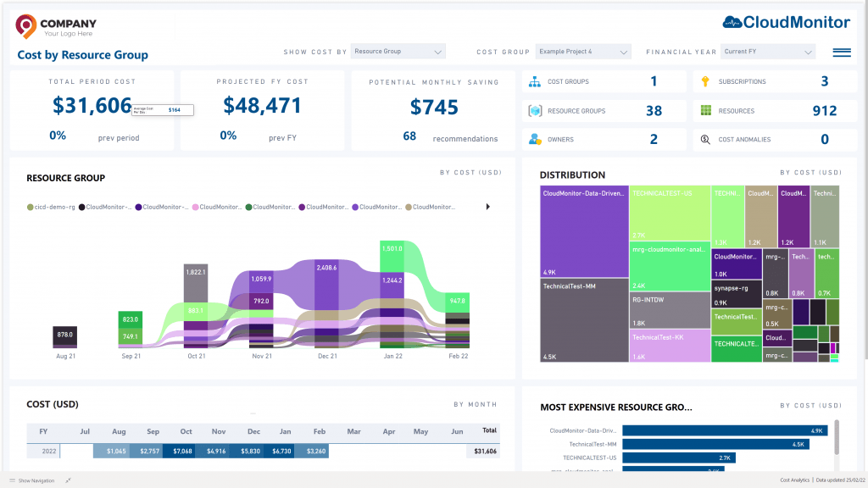The height and width of the screenshot is (488, 868).
Task: Click the Cost Groups count 1
Action: pos(654,81)
